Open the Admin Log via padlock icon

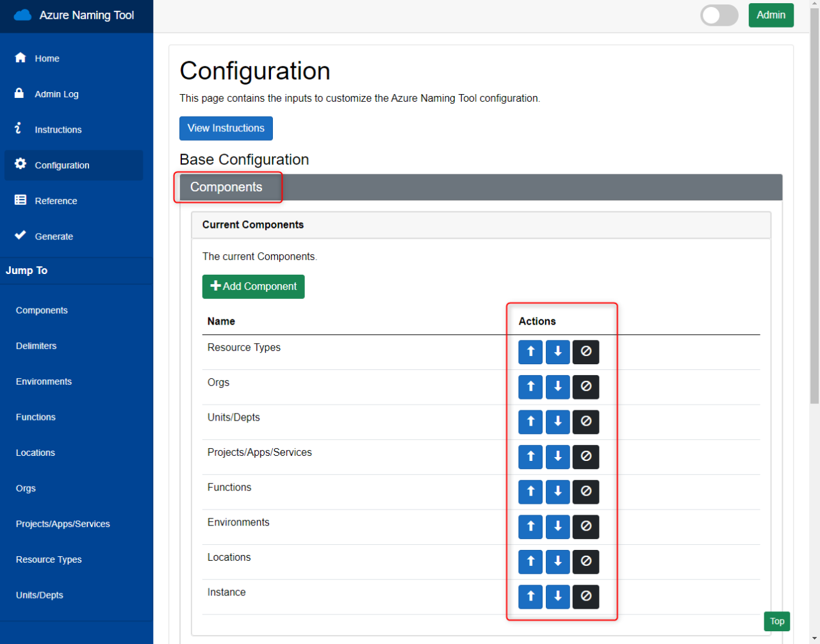point(19,94)
